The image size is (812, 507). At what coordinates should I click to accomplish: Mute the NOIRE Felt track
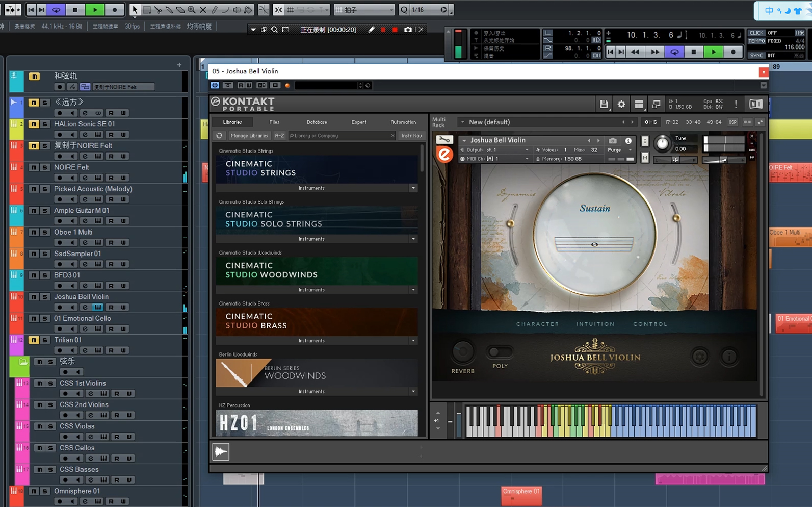click(x=34, y=167)
